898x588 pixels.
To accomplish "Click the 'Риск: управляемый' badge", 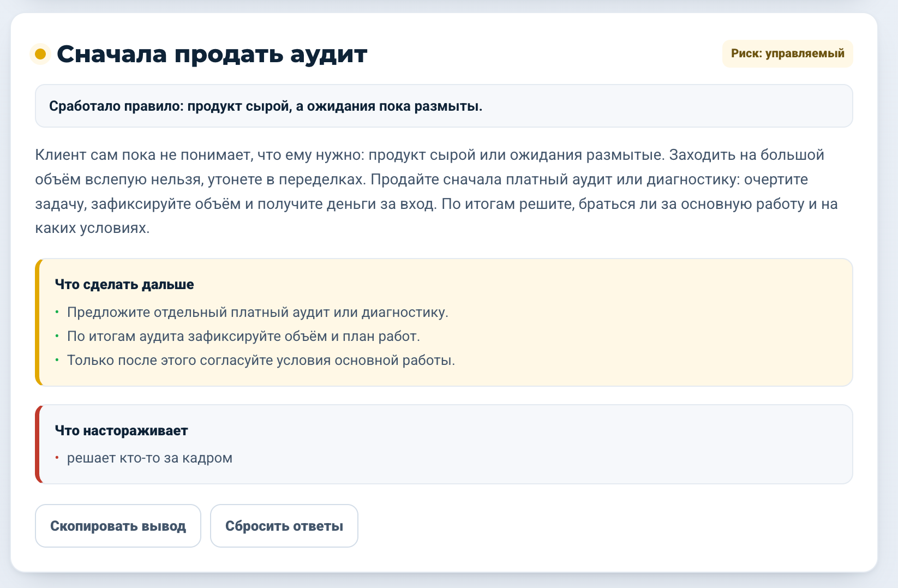I will pos(787,53).
